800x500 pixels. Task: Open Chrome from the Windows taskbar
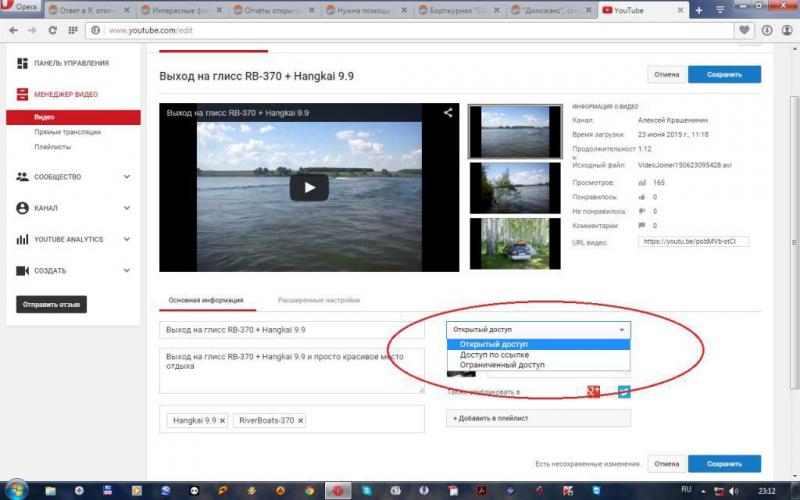point(309,491)
